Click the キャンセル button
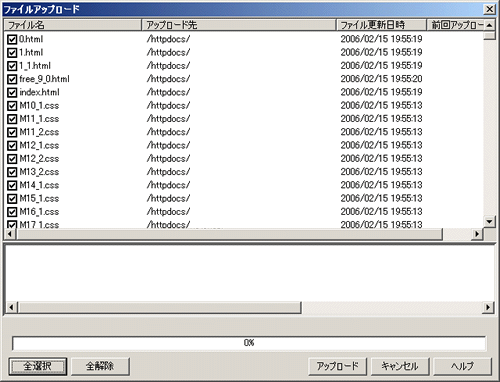This screenshot has width=500, height=382. tap(400, 366)
